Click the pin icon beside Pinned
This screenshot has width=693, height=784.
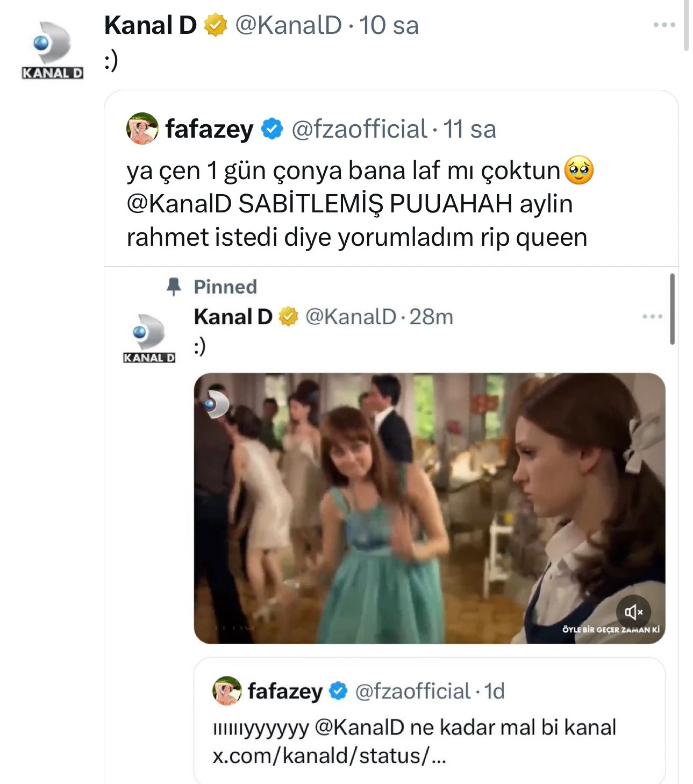coord(174,287)
